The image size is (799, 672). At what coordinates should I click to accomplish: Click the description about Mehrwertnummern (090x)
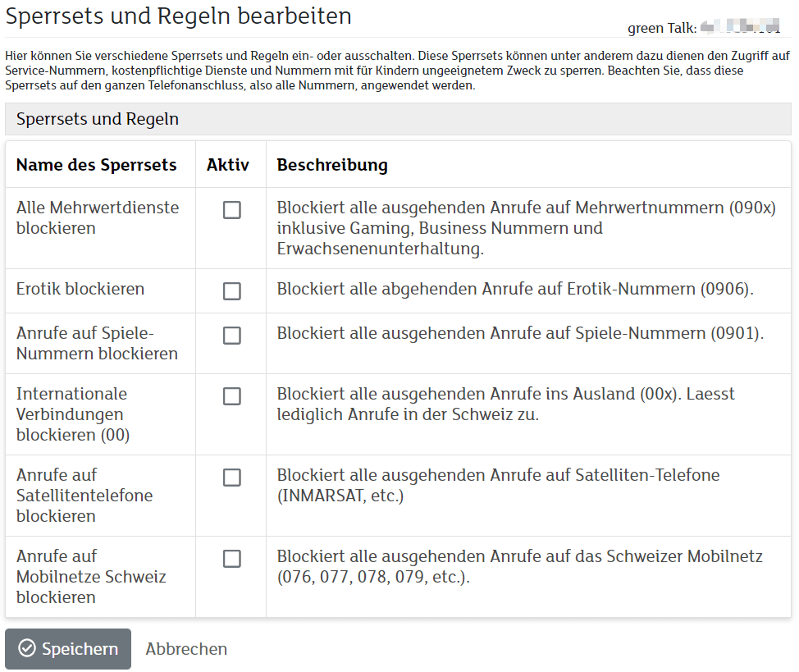pos(526,227)
